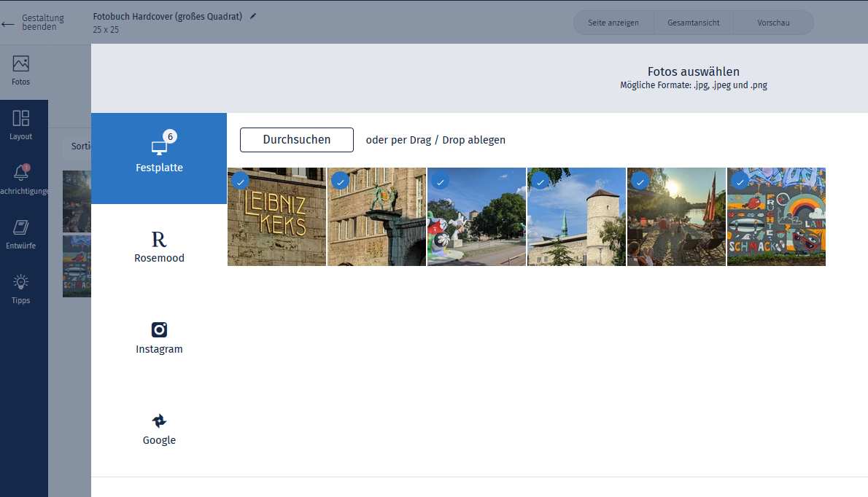Viewport: 868px width, 497px height.
Task: Open the sunset riverside thumbnail
Action: tap(676, 216)
